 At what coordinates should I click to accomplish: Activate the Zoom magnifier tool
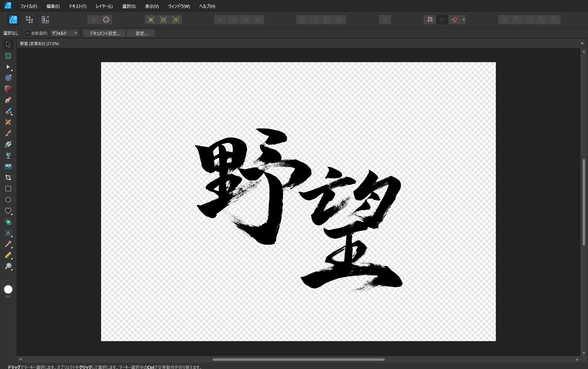[8, 266]
